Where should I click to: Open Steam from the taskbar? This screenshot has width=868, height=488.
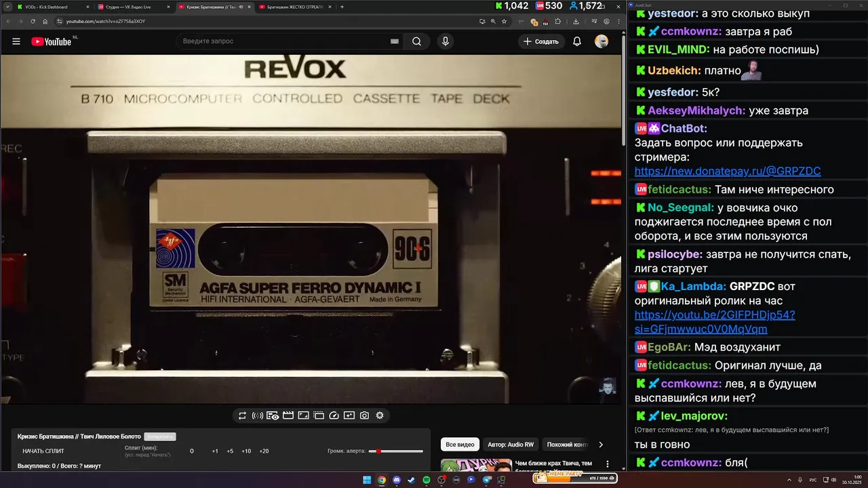coord(411,480)
